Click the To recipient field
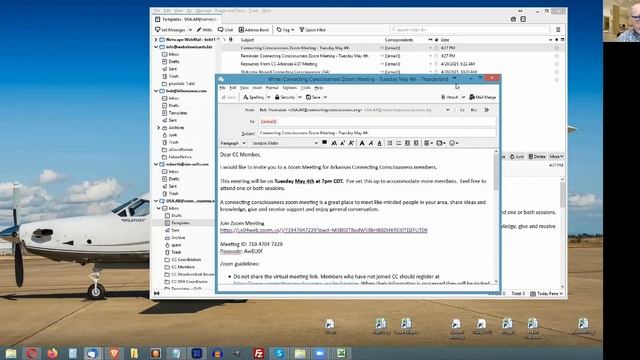640x360 pixels. click(x=377, y=121)
